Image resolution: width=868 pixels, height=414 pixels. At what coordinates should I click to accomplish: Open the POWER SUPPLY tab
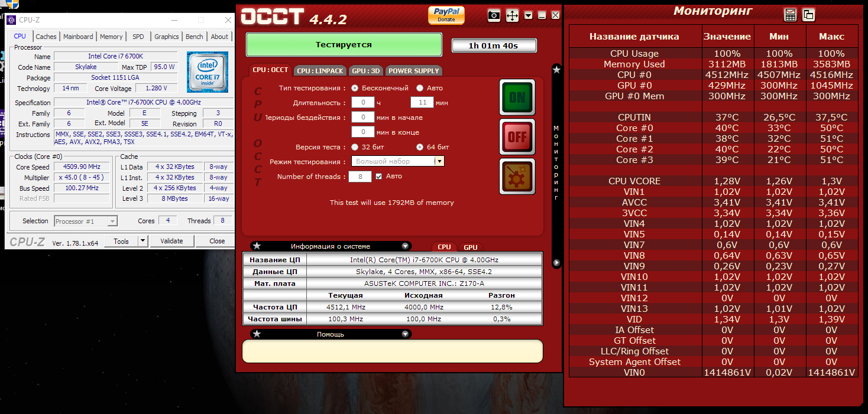tap(414, 70)
